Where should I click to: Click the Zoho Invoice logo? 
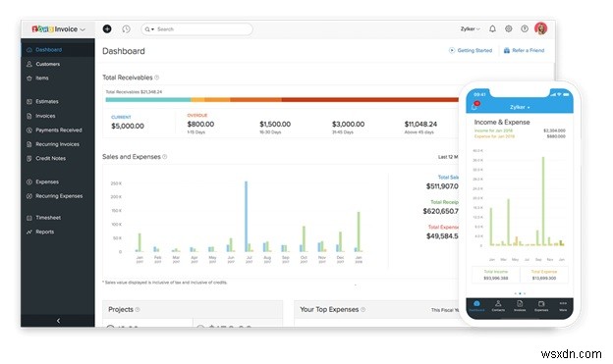tap(55, 29)
